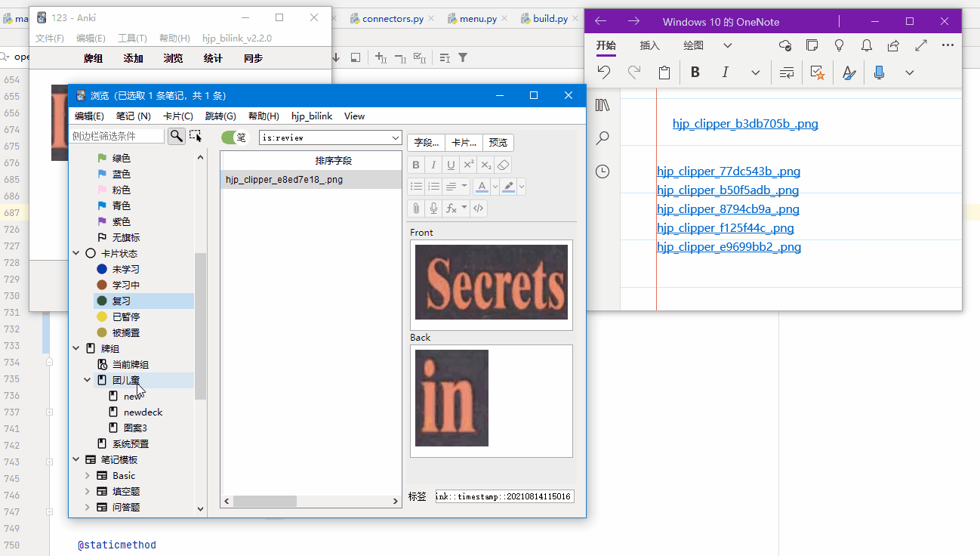Click the 预览 preview button
This screenshot has width=980, height=556.
point(498,142)
